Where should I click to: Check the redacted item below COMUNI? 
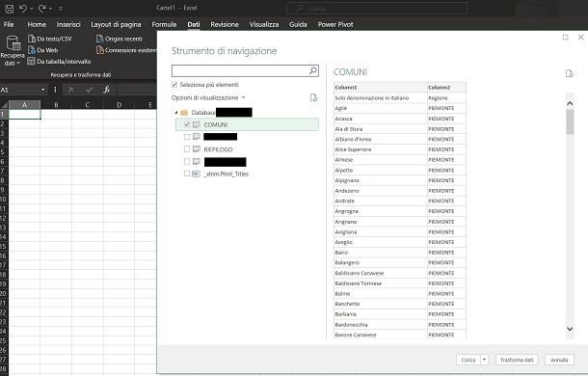pyautogui.click(x=187, y=137)
